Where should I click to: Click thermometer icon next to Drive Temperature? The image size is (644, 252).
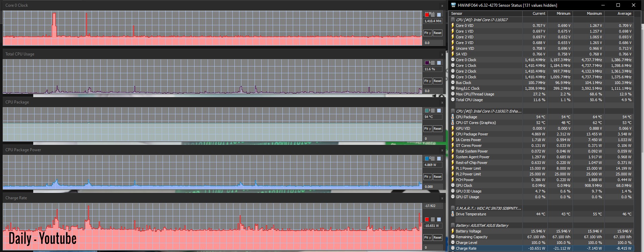point(453,214)
